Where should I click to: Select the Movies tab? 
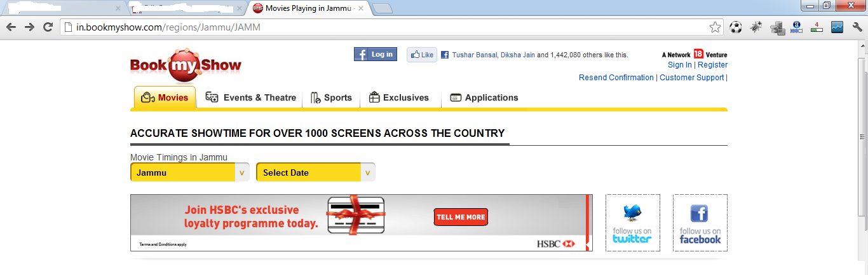165,97
